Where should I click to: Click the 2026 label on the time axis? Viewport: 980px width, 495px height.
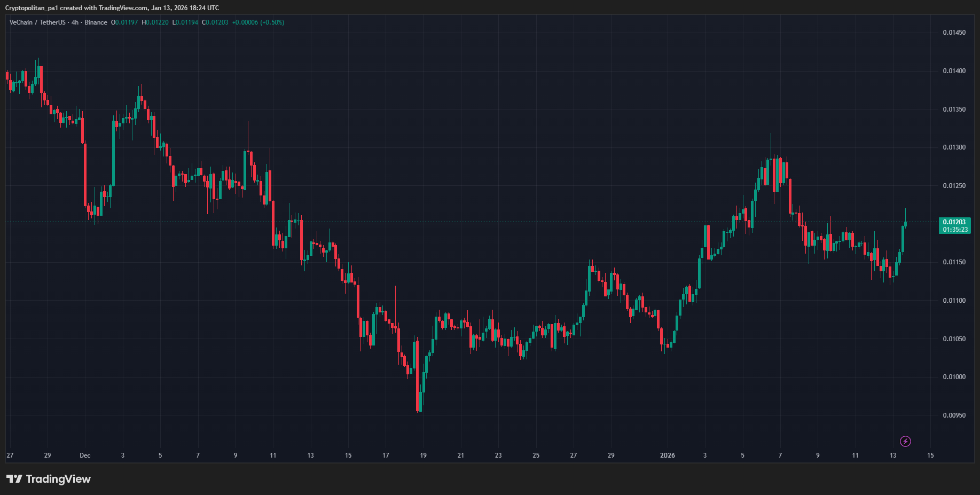(x=668, y=455)
